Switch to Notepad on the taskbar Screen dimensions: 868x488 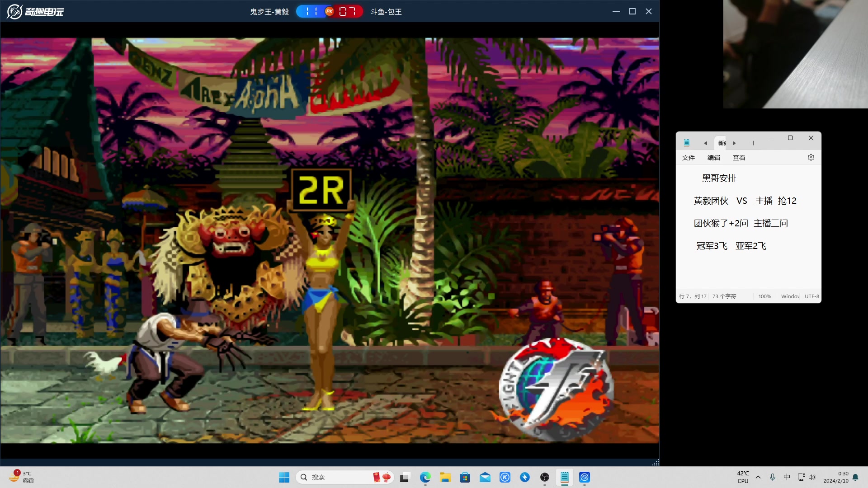[x=565, y=477]
